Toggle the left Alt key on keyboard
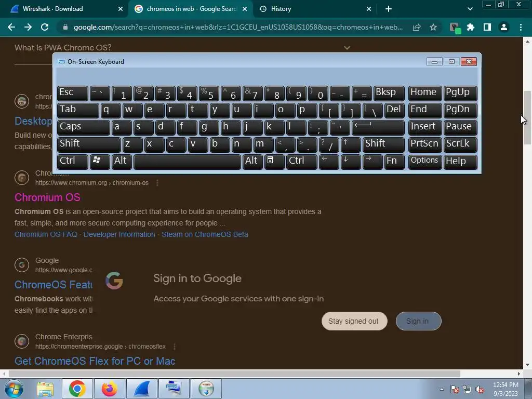This screenshot has height=399, width=532. coord(122,162)
